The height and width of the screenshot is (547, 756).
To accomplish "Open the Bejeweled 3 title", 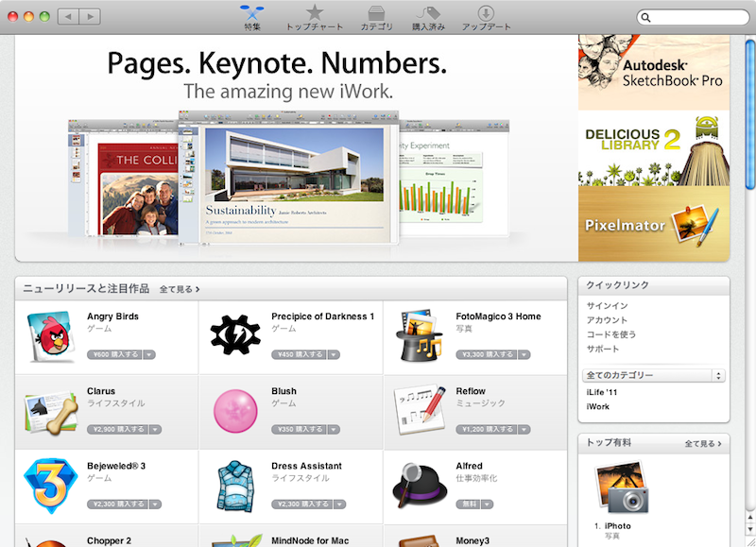I will (x=116, y=466).
